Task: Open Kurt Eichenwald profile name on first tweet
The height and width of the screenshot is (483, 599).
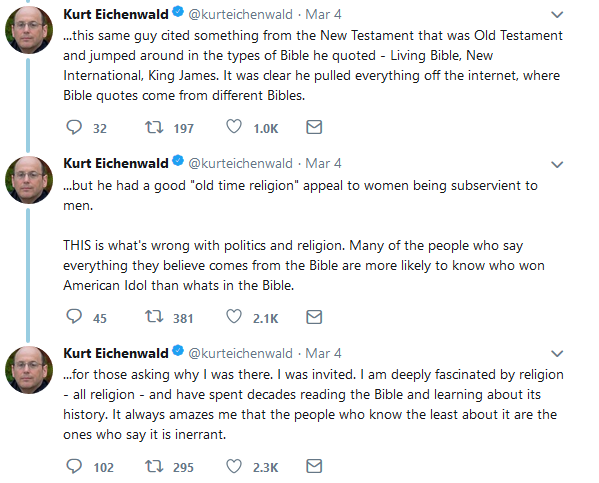Action: [x=116, y=14]
